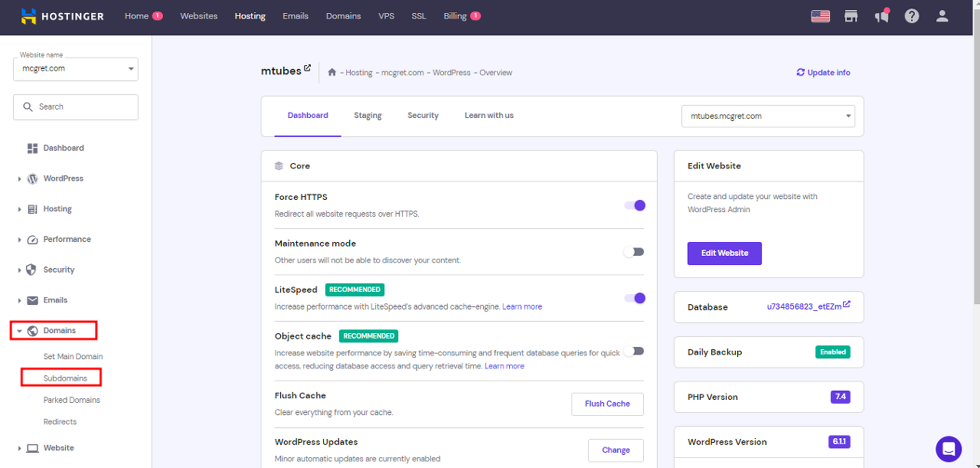Click the WordPress logo icon in sidebar
Screen dimensions: 980x468
[32, 178]
